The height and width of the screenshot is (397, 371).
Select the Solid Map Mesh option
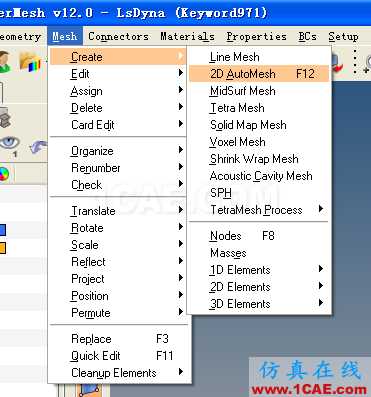(259, 125)
